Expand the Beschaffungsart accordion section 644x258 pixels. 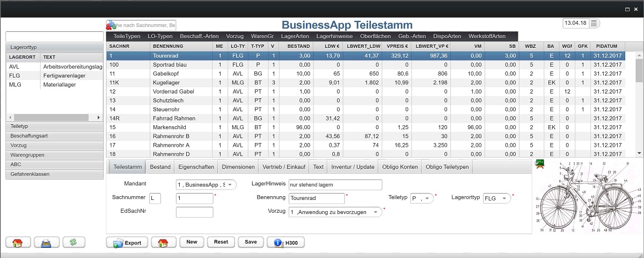pos(54,135)
